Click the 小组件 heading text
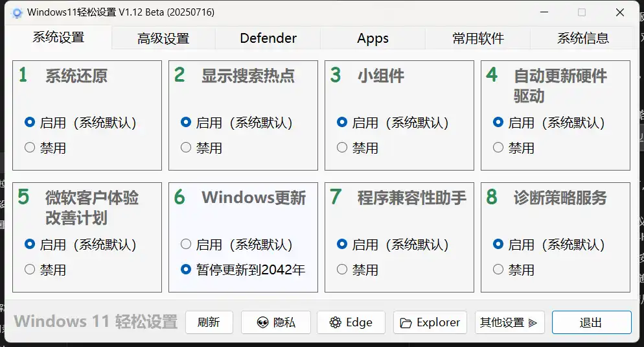 381,76
